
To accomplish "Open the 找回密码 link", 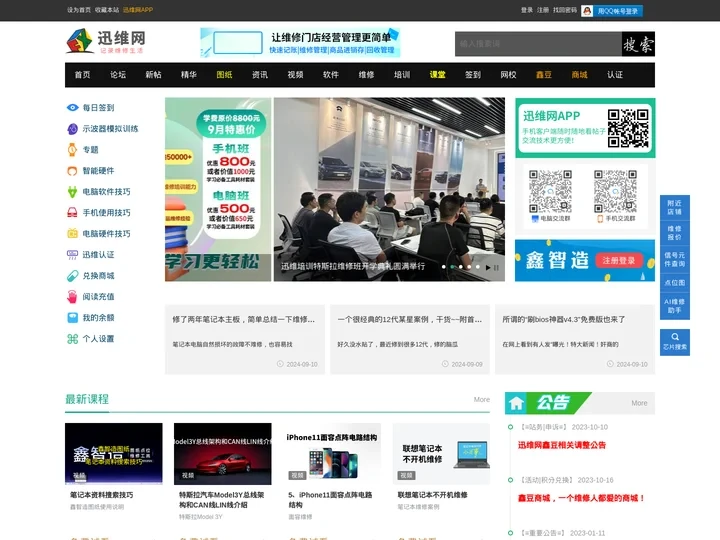I will coord(565,10).
